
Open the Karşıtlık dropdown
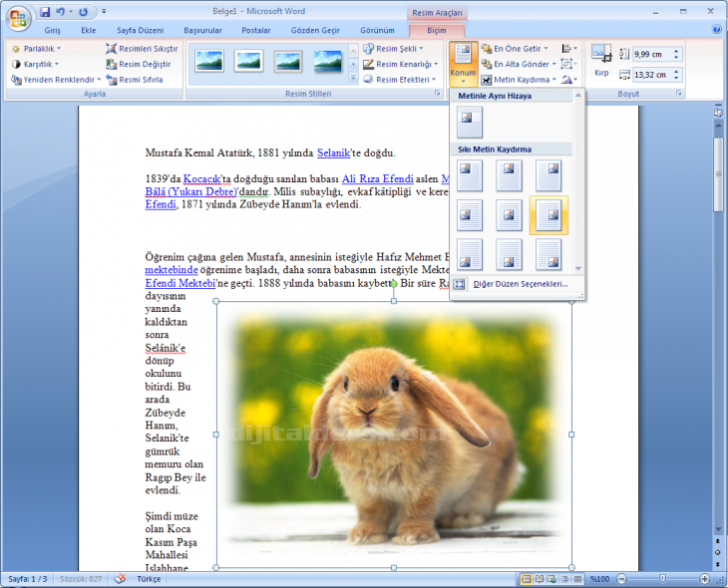point(35,64)
